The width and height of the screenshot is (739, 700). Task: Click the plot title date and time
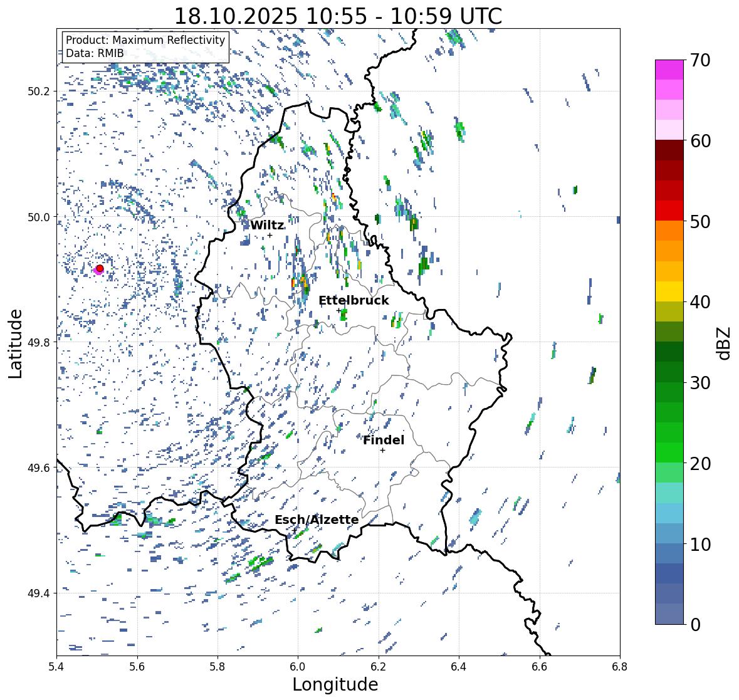338,16
